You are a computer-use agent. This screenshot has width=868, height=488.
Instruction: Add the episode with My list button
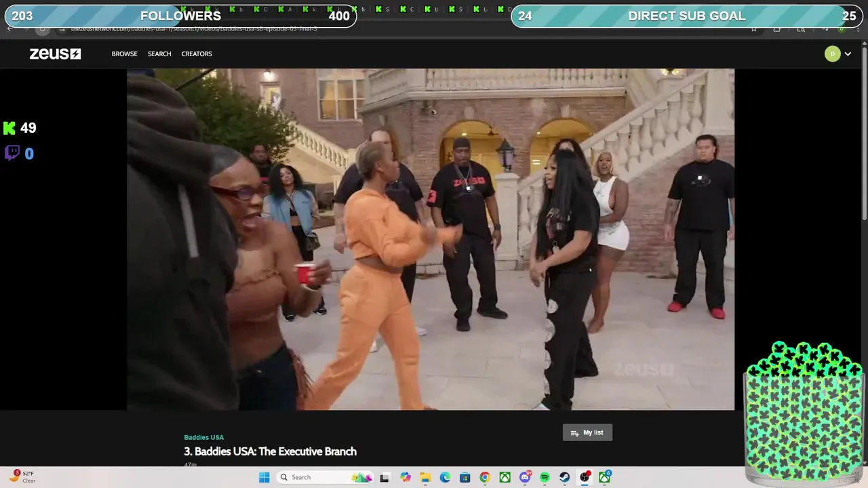(x=587, y=432)
